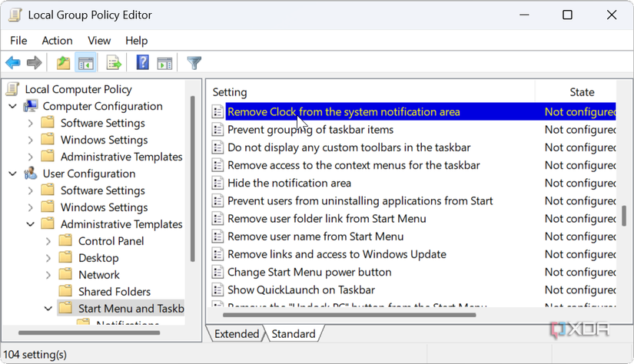Click Windows Settings under Computer Configuration
This screenshot has height=364, width=634.
point(104,140)
